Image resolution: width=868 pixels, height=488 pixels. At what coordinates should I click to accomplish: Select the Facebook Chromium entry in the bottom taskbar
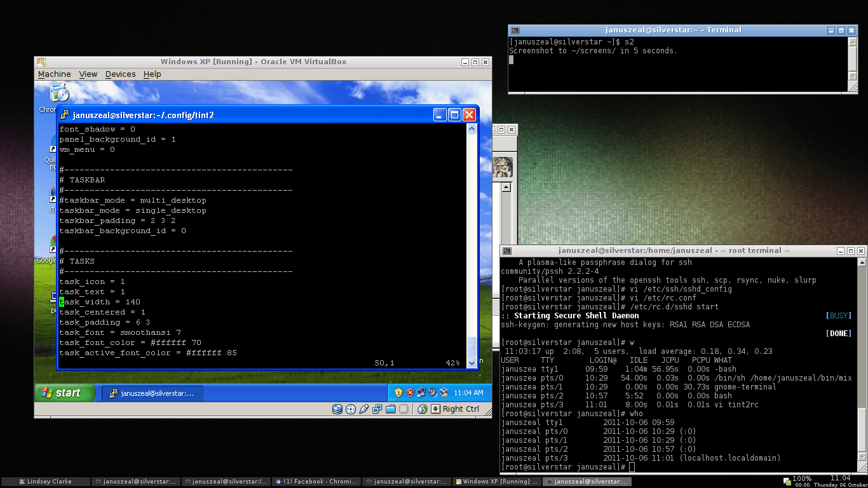(x=316, y=481)
